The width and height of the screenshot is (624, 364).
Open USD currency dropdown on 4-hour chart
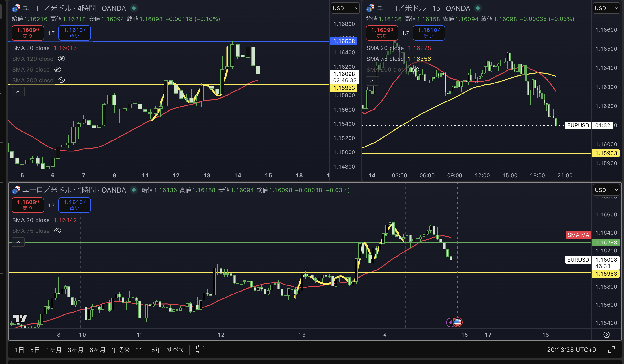coord(345,8)
